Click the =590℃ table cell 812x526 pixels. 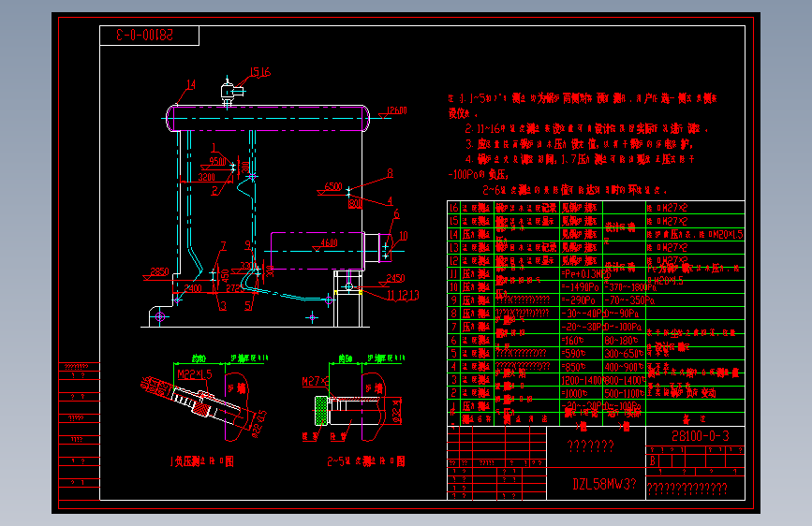[x=573, y=354]
